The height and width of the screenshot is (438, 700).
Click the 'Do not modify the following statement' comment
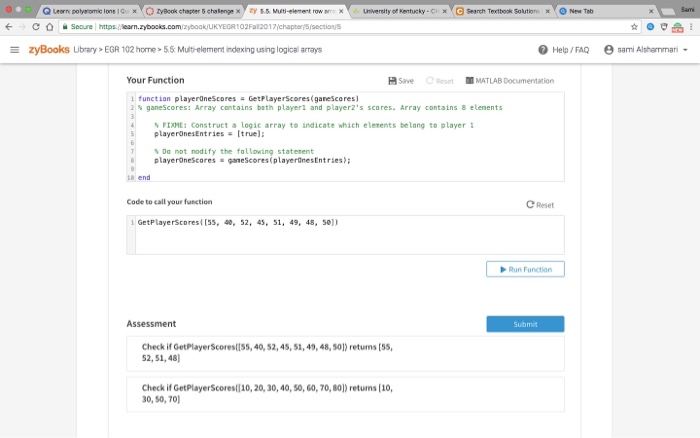click(x=234, y=151)
